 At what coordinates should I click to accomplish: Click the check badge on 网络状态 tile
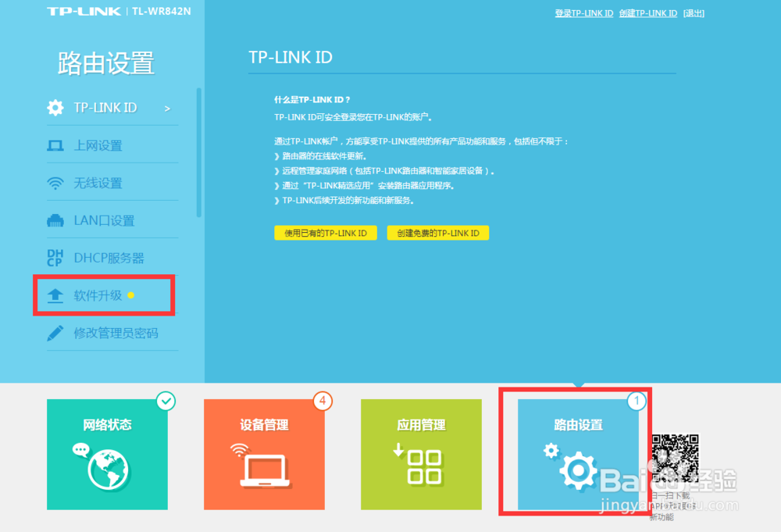click(x=166, y=401)
